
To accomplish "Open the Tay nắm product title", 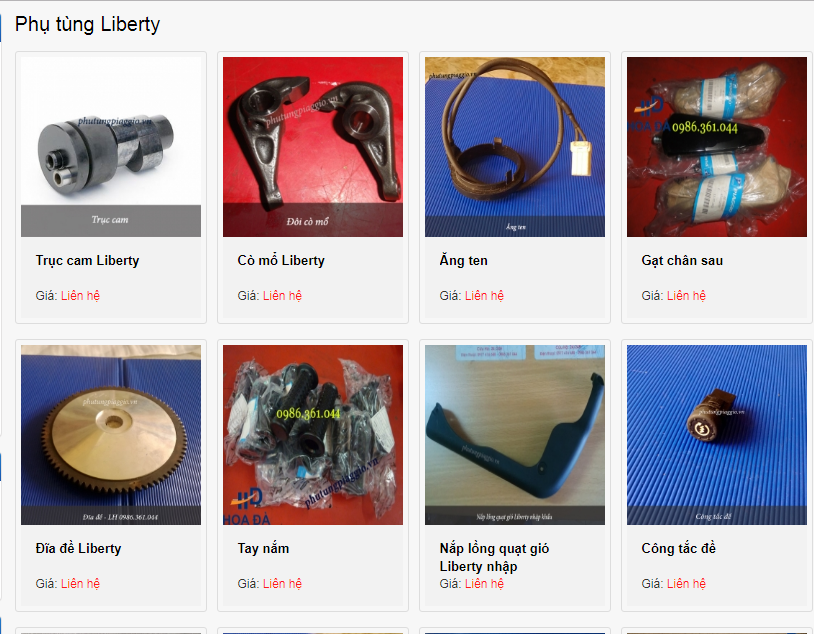I will point(263,548).
